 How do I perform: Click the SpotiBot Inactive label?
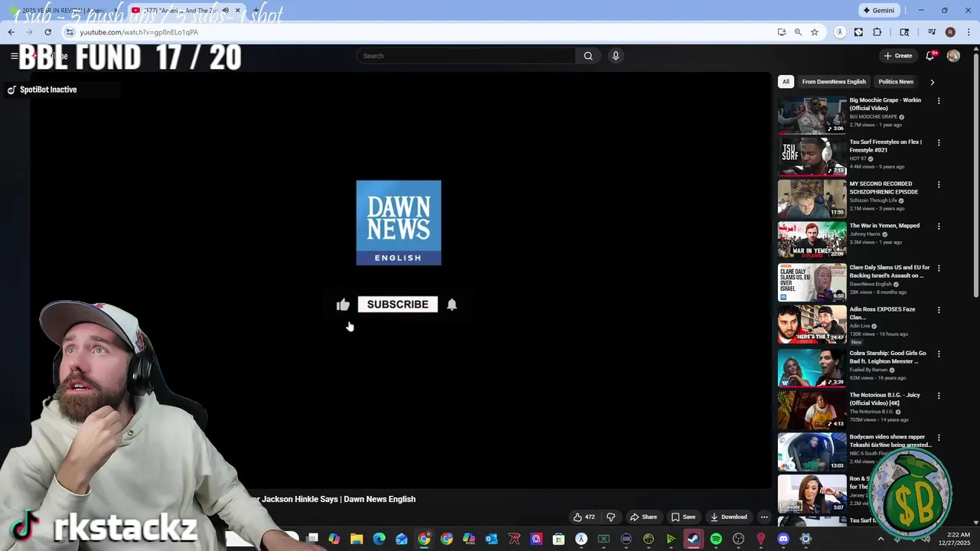(48, 90)
